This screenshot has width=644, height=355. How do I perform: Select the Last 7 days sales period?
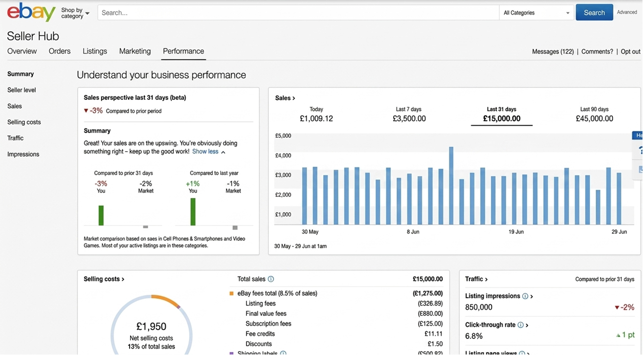pos(409,114)
